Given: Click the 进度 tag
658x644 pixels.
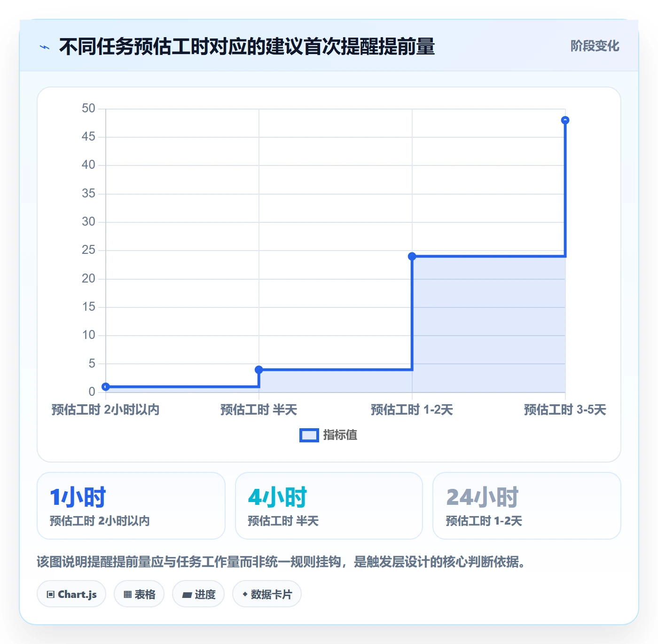Looking at the screenshot, I should [x=198, y=594].
